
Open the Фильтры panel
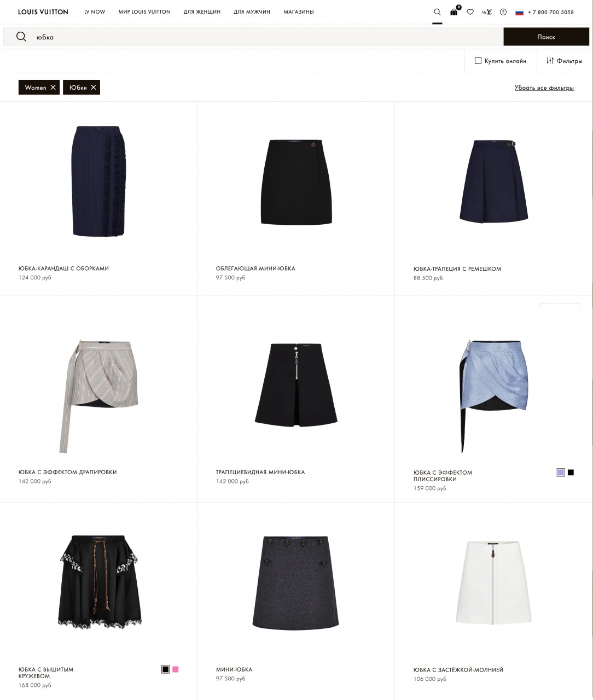coord(565,61)
